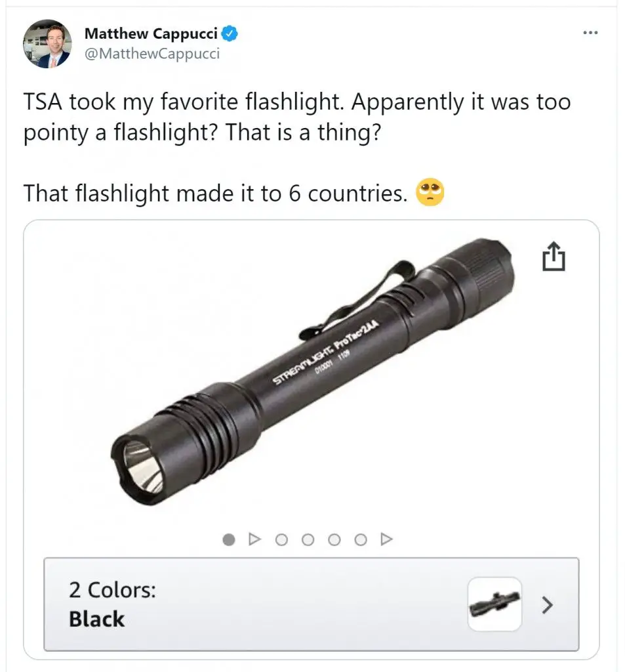Open the 2 Colors Black selector
625x672 pixels.
point(312,604)
